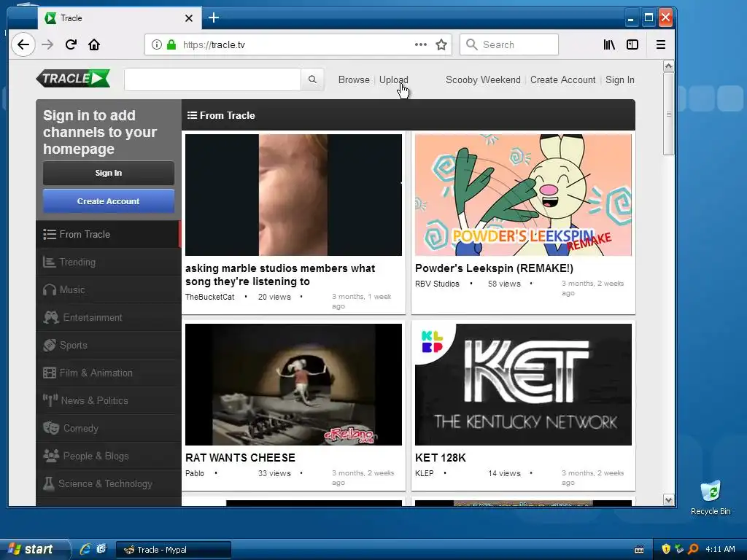Select From Tracle in the sidebar

click(108, 234)
